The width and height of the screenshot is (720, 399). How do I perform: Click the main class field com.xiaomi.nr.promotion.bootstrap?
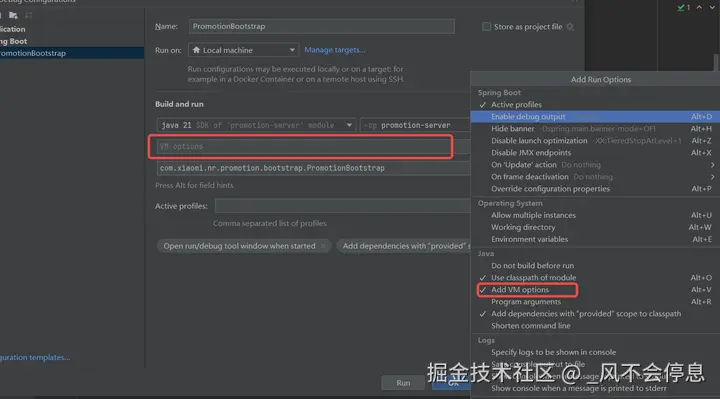pyautogui.click(x=314, y=168)
